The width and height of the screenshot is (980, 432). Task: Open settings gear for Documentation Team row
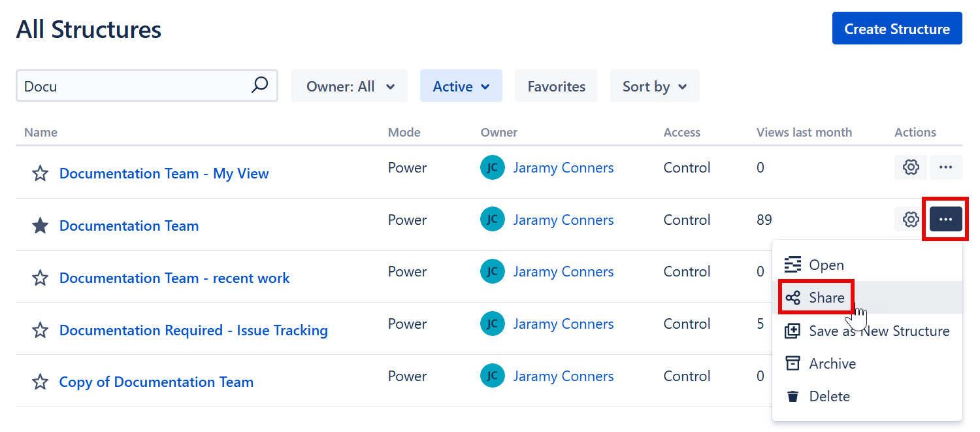click(x=910, y=220)
